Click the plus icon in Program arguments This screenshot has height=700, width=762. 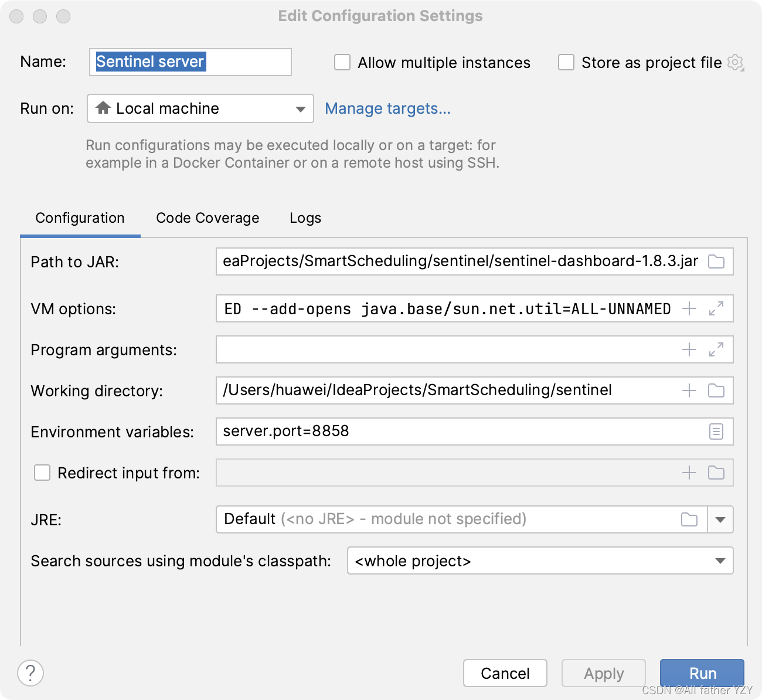tap(689, 349)
